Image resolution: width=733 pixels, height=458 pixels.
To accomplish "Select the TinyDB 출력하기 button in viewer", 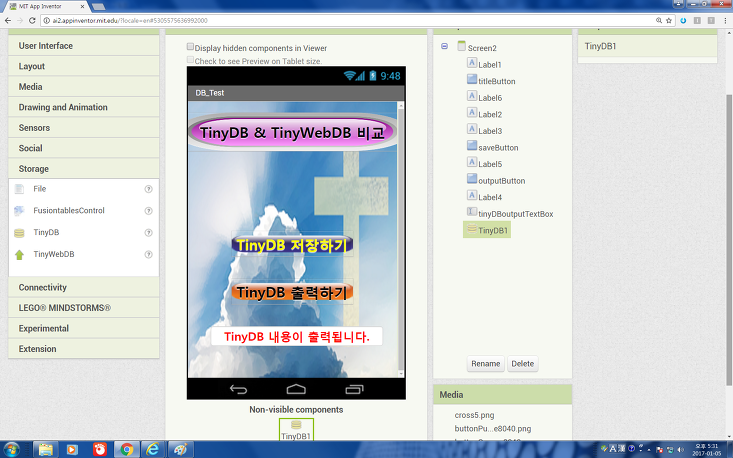I will [292, 292].
